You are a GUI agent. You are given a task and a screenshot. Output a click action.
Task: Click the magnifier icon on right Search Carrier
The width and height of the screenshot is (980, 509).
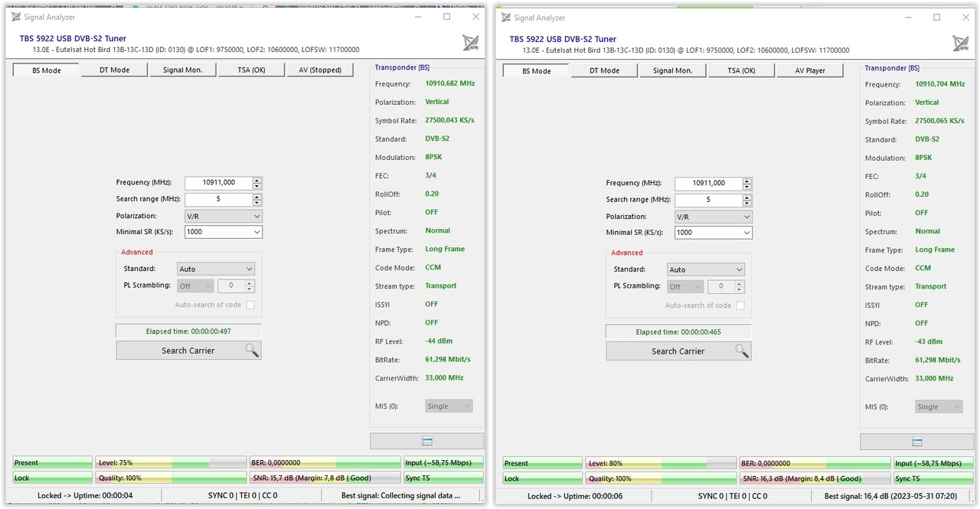tap(742, 351)
